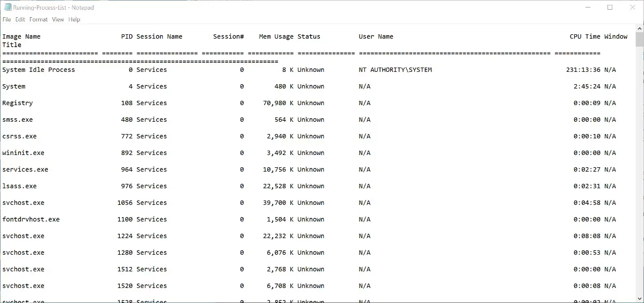Click the 'Session Name' header text
644x303 pixels.
click(x=159, y=36)
